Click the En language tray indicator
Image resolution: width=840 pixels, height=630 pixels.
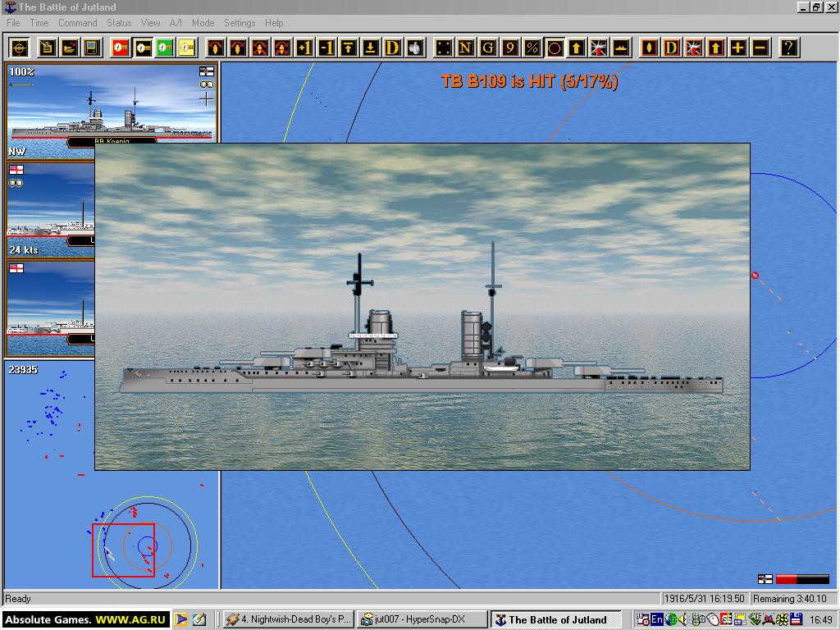pyautogui.click(x=657, y=620)
